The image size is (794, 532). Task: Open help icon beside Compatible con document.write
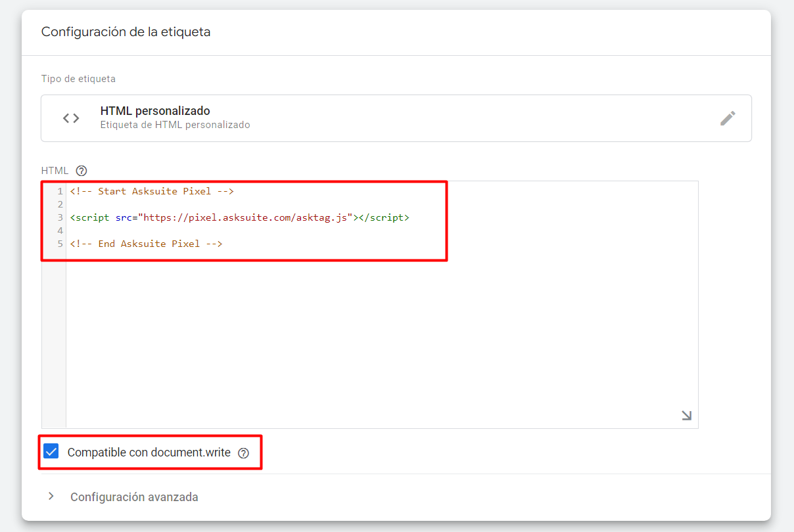coord(243,453)
